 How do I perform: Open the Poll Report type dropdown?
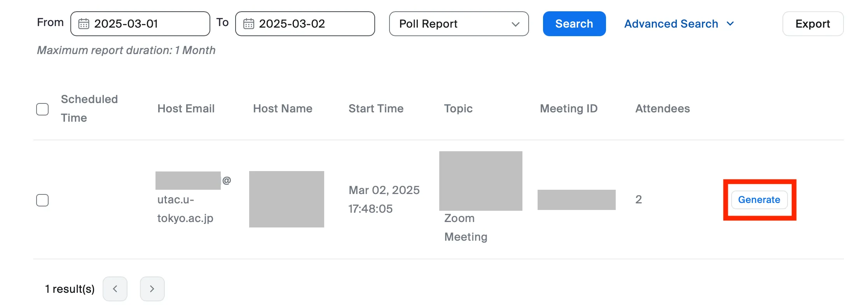click(459, 24)
